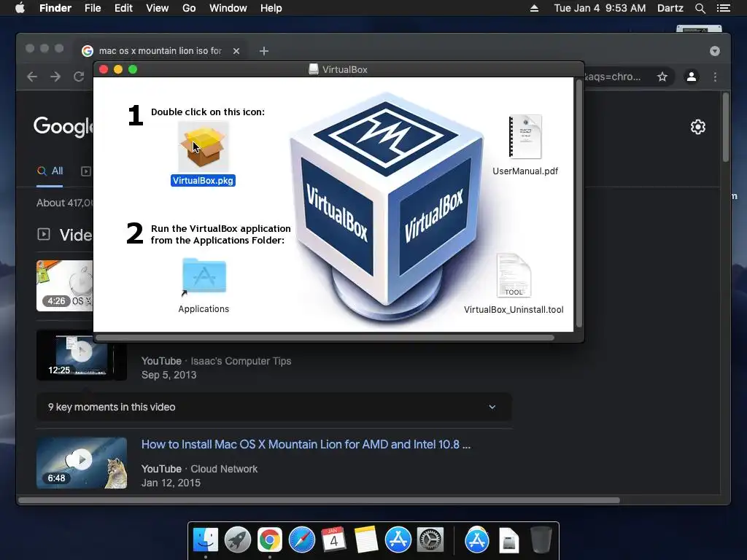The width and height of the screenshot is (747, 560).
Task: Open System Preferences from the Dock
Action: tap(430, 540)
